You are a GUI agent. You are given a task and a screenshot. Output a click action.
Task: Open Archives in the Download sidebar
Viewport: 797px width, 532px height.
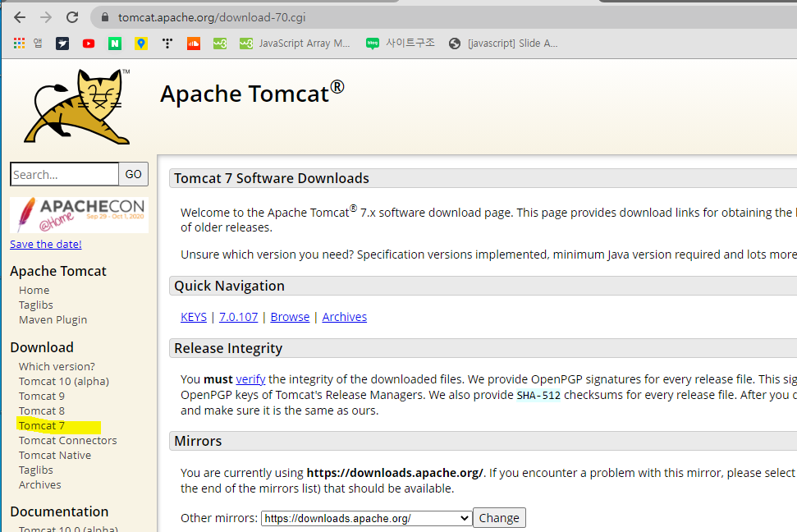coord(39,484)
